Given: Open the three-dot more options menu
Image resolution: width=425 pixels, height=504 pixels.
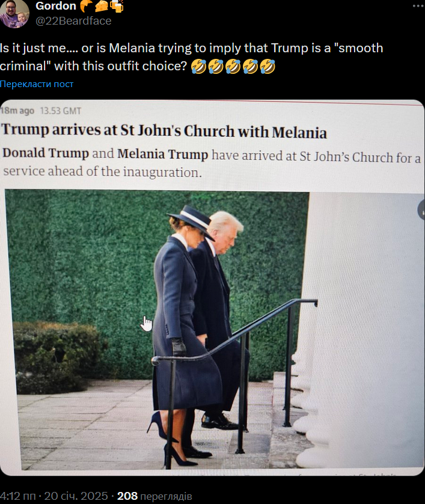Looking at the screenshot, I should 418,6.
